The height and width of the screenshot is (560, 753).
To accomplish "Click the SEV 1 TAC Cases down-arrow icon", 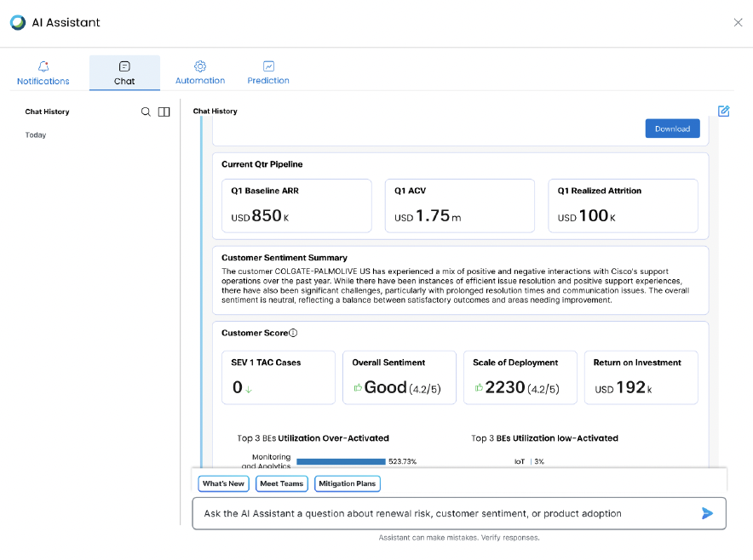I will pos(248,390).
